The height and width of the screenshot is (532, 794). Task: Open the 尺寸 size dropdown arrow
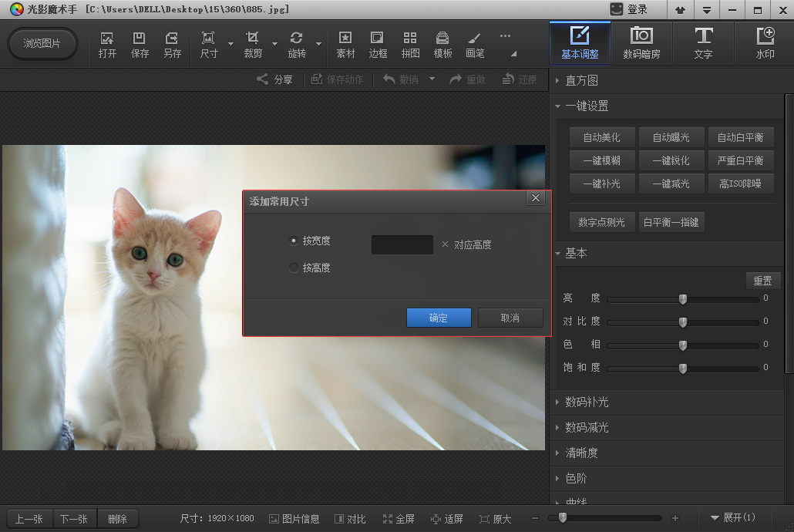tap(230, 44)
